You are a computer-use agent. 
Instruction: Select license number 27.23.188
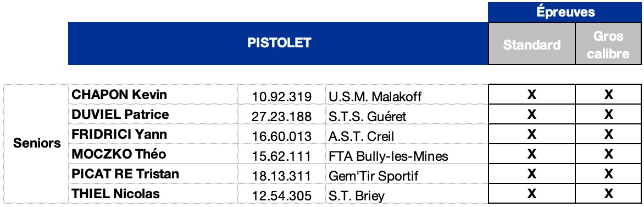pyautogui.click(x=281, y=117)
